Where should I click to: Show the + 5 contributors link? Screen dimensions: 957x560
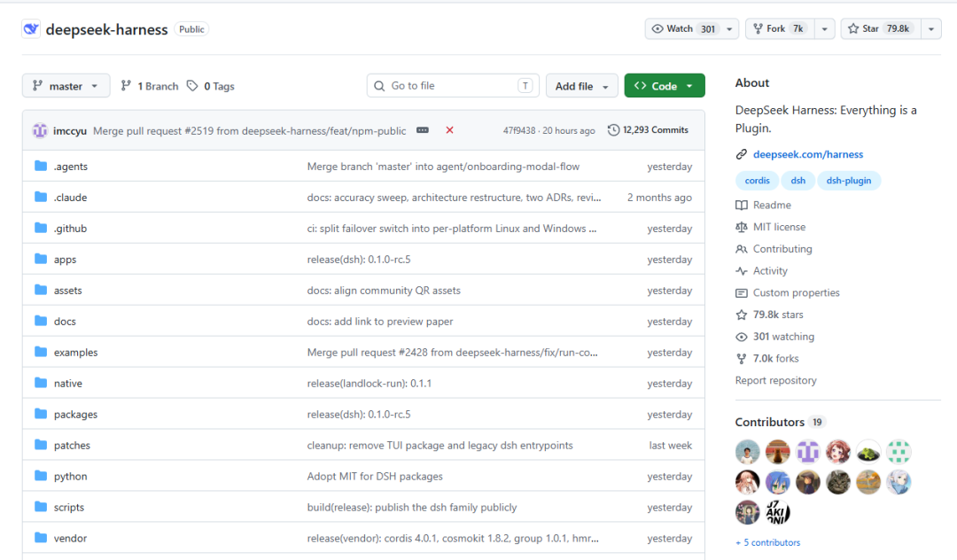[767, 542]
